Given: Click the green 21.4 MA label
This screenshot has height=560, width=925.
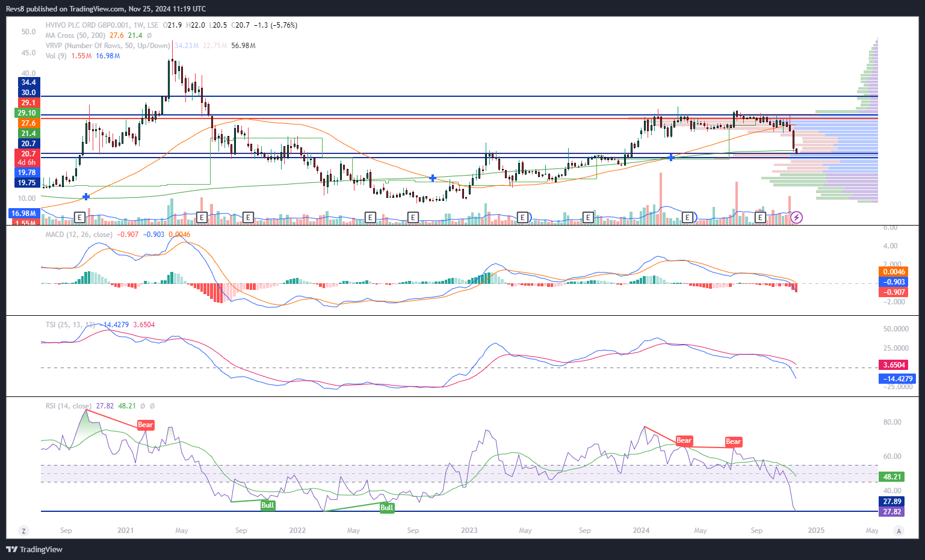Looking at the screenshot, I should [x=28, y=134].
